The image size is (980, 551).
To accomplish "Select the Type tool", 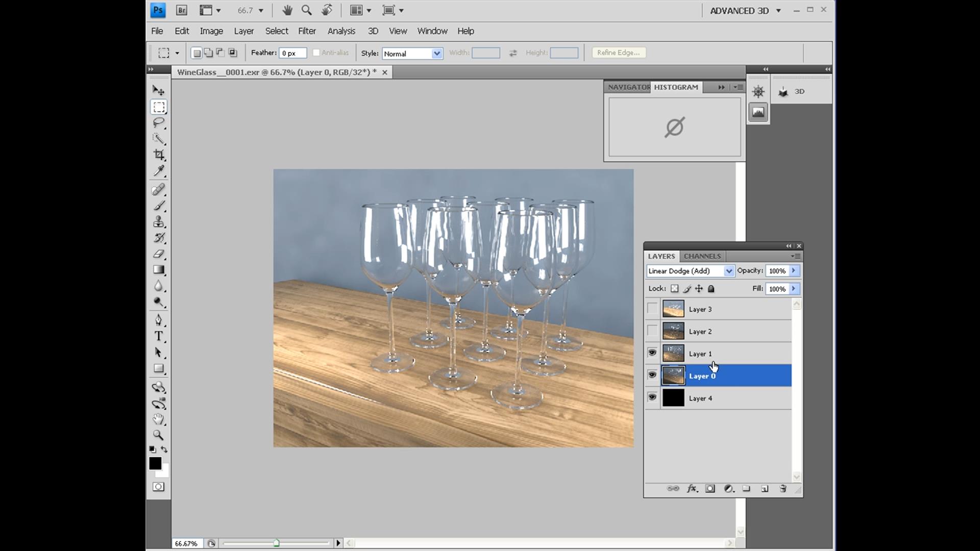I will (x=159, y=336).
